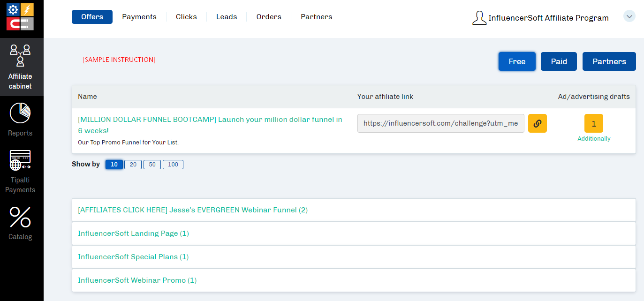Click InfluencerSoft Affiliate Program account name
Image resolution: width=644 pixels, height=301 pixels.
(x=548, y=18)
